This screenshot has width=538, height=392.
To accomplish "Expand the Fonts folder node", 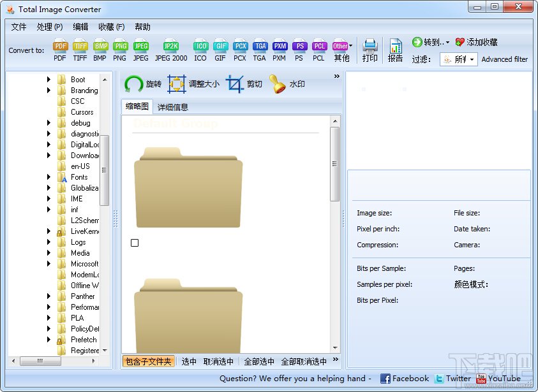I will pos(49,177).
